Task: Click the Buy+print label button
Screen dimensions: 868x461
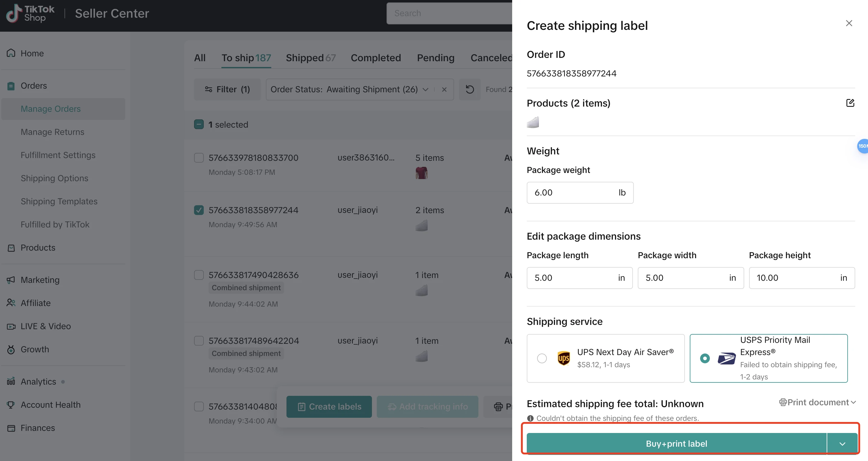Action: click(676, 444)
